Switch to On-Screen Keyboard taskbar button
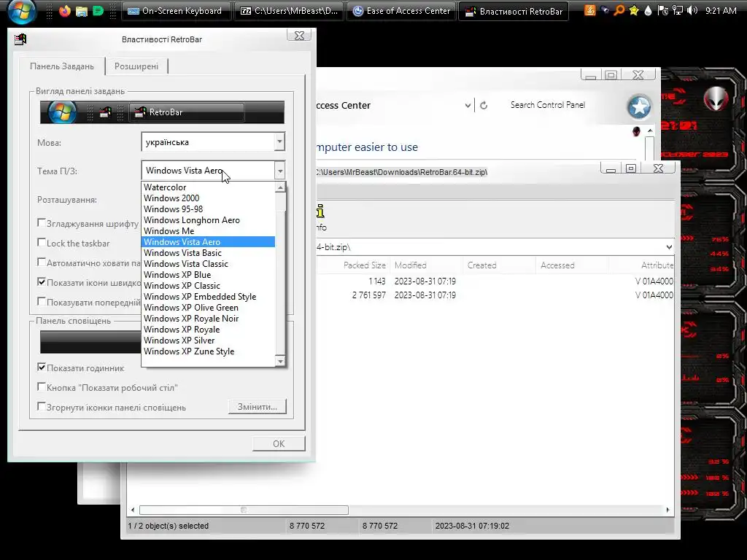This screenshot has height=560, width=747. click(x=176, y=11)
